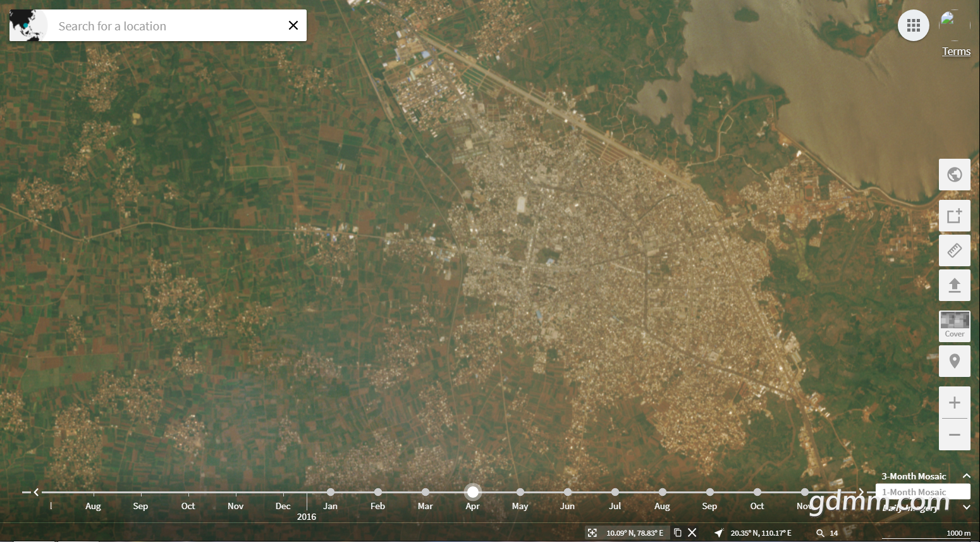Click the world map logo thumbnail
The width and height of the screenshot is (980, 542).
pyautogui.click(x=28, y=25)
